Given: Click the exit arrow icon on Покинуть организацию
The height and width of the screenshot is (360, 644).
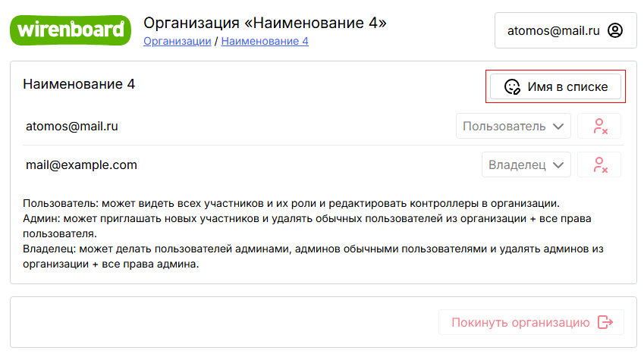Looking at the screenshot, I should (x=605, y=322).
